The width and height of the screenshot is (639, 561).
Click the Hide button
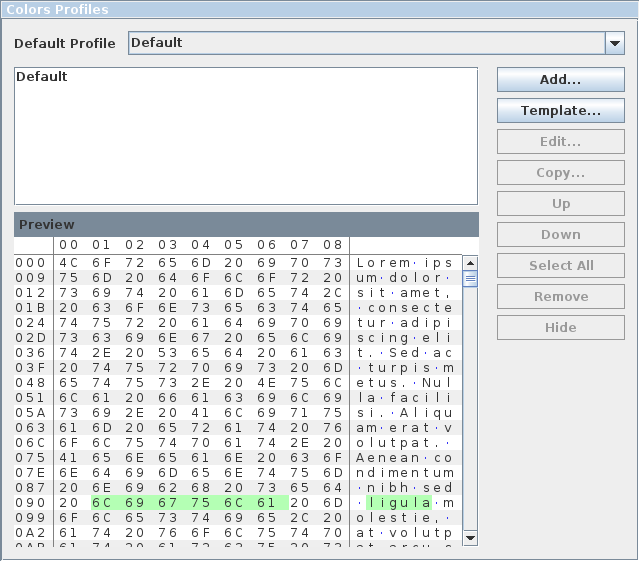(560, 328)
